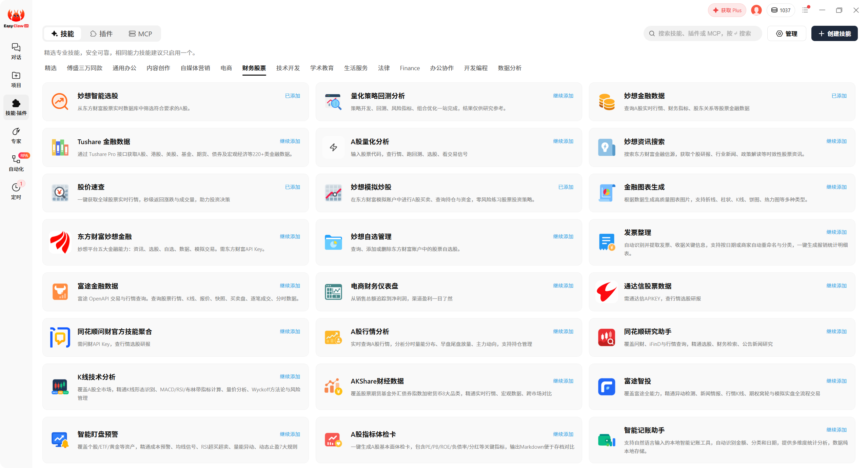
Task: Click the 发票整理 invoice icon
Action: point(607,242)
